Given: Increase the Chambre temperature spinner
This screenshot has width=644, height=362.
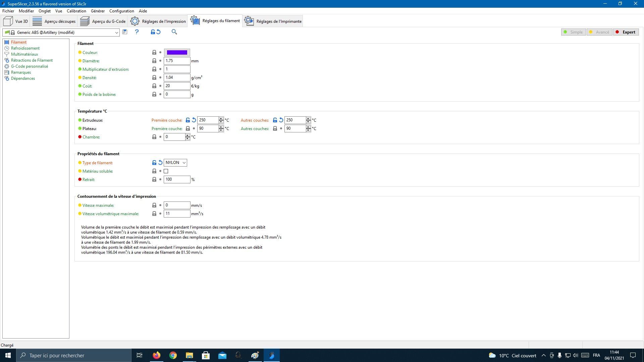Looking at the screenshot, I should (187, 135).
